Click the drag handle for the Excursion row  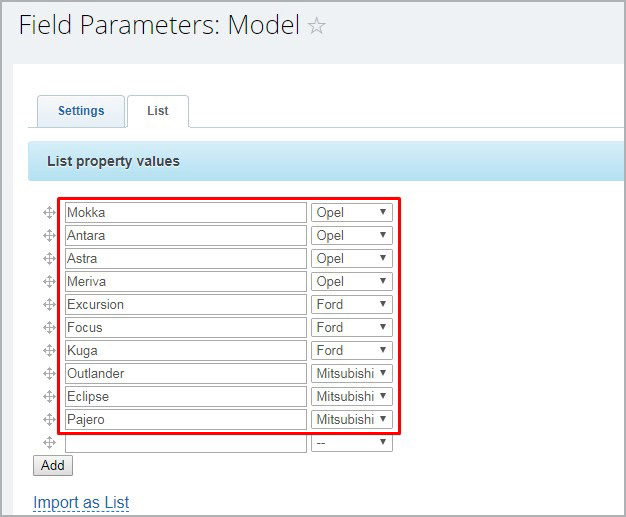tap(49, 305)
